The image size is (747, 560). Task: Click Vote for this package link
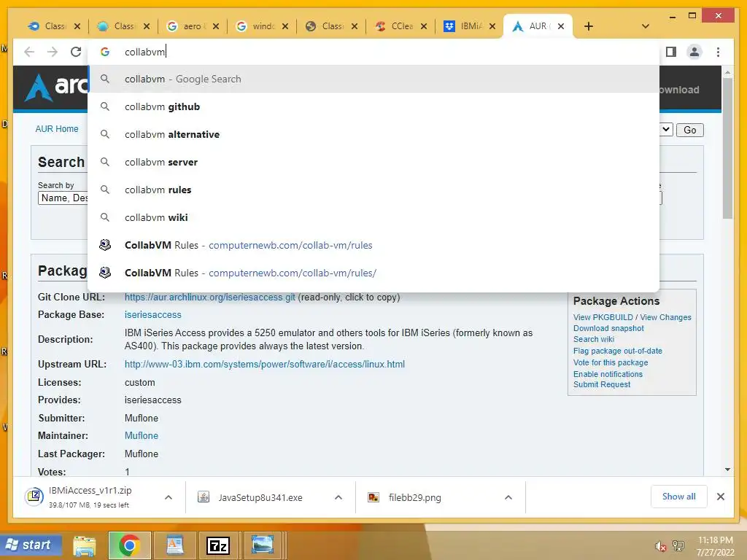tap(611, 362)
